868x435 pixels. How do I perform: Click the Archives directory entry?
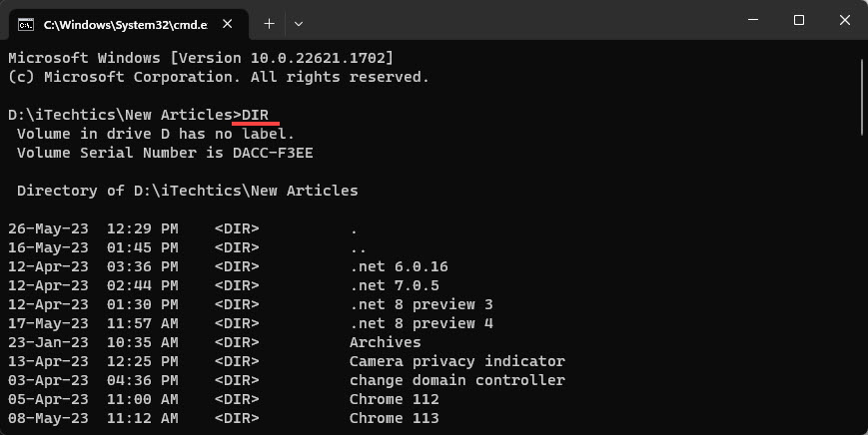[386, 342]
